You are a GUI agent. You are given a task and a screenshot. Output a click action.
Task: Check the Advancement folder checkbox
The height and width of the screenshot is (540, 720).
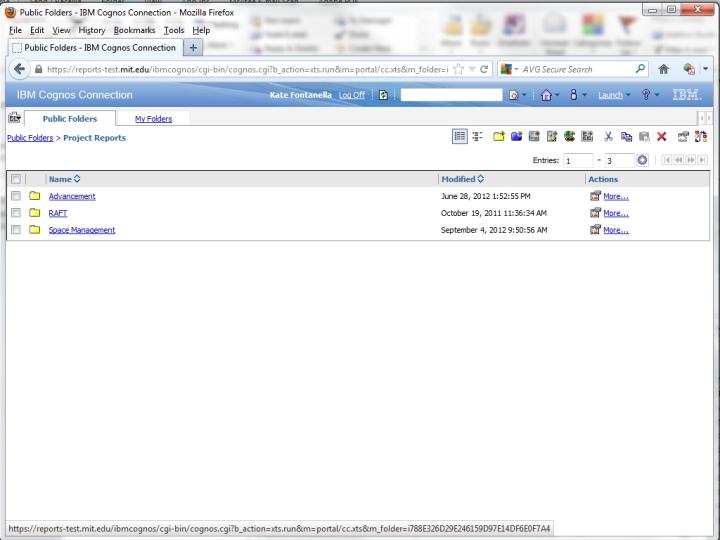(x=16, y=196)
